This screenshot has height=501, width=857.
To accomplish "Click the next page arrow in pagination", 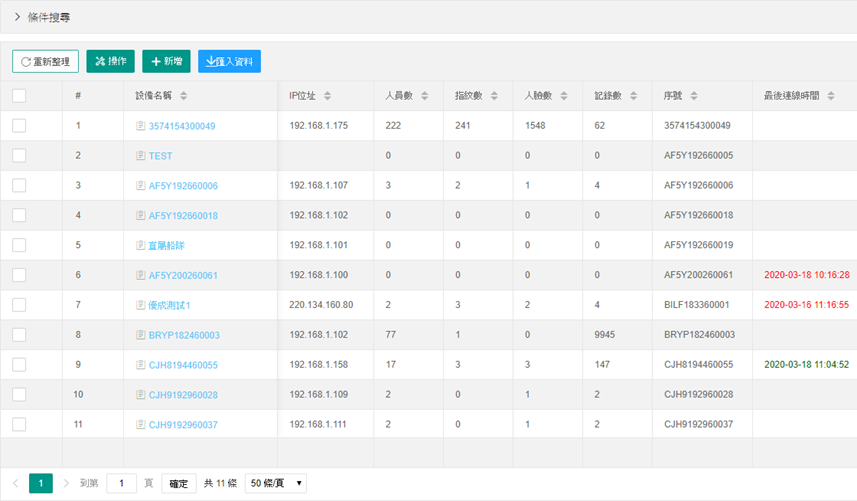I will [66, 483].
